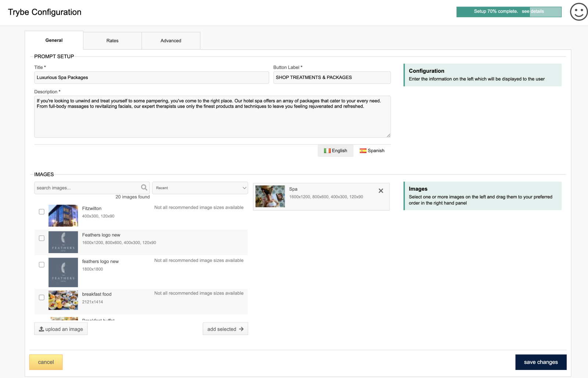Click the Spa selected image thumbnail
588x378 pixels.
pos(270,197)
